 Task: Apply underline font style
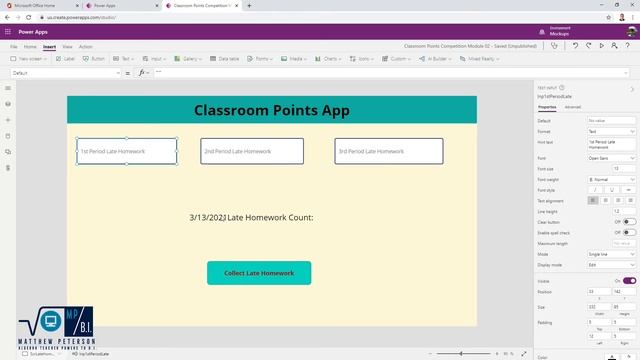coord(611,190)
